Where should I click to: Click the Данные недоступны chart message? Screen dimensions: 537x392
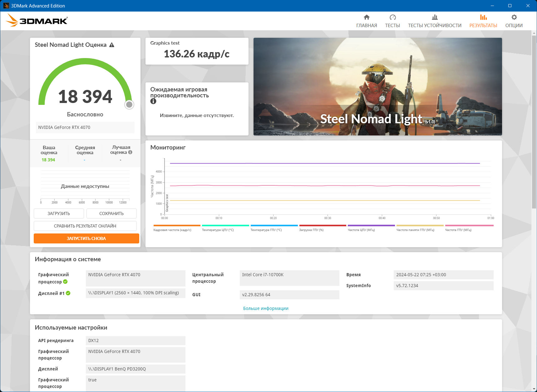click(x=85, y=186)
